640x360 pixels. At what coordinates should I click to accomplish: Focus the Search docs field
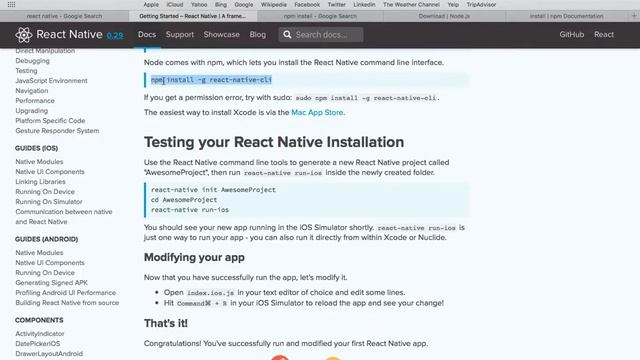click(321, 35)
